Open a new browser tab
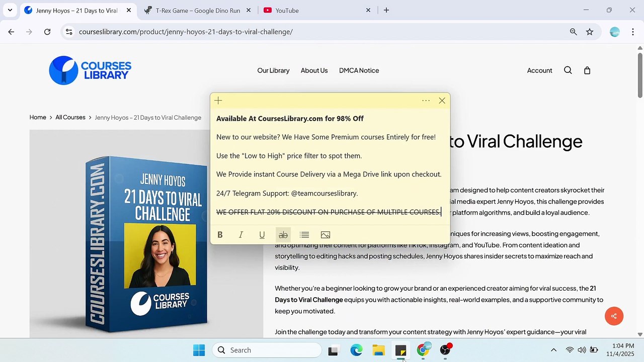Image resolution: width=644 pixels, height=362 pixels. pyautogui.click(x=386, y=10)
